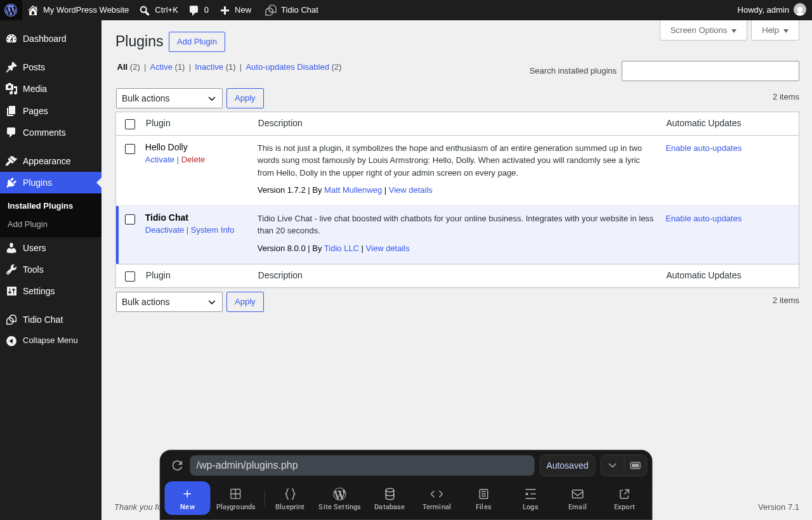Open the Playgrounds panel
Screen dimensions: 812x520
235,498
